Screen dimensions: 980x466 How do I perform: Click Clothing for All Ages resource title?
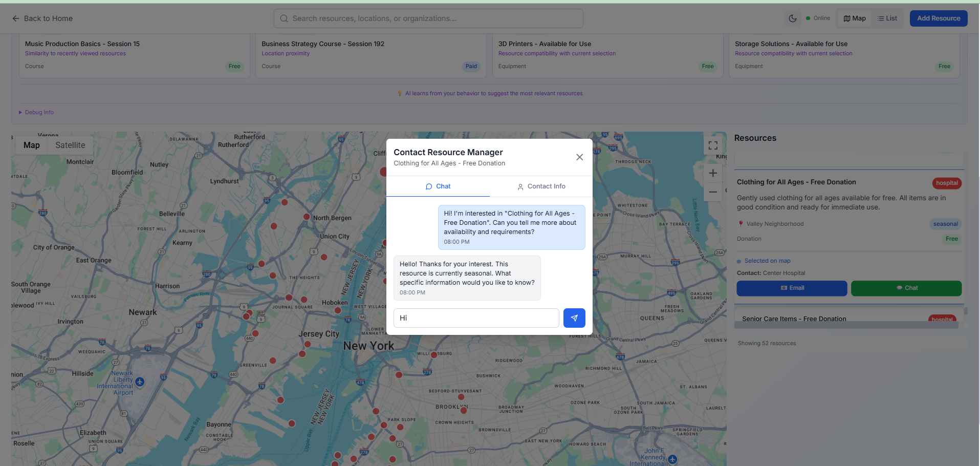pyautogui.click(x=796, y=182)
